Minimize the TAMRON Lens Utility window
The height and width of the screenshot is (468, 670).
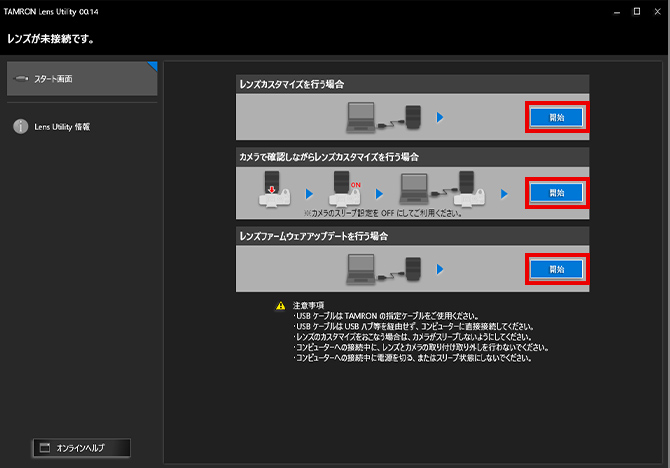coord(617,12)
